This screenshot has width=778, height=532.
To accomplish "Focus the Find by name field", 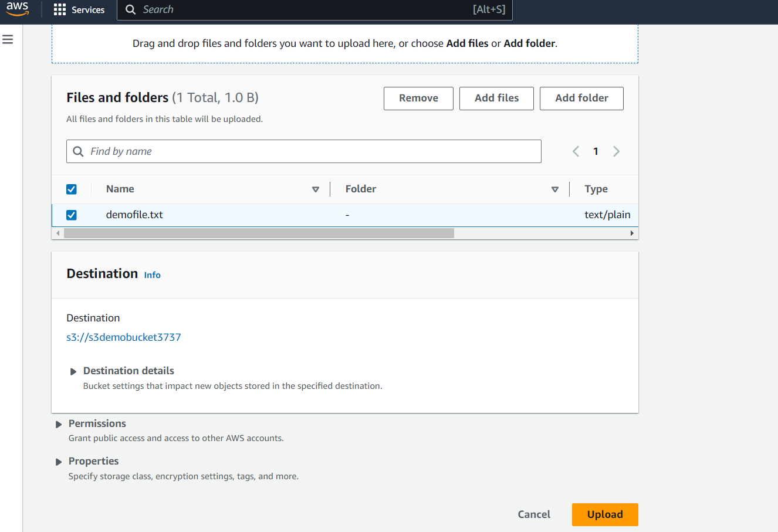I will [x=304, y=151].
